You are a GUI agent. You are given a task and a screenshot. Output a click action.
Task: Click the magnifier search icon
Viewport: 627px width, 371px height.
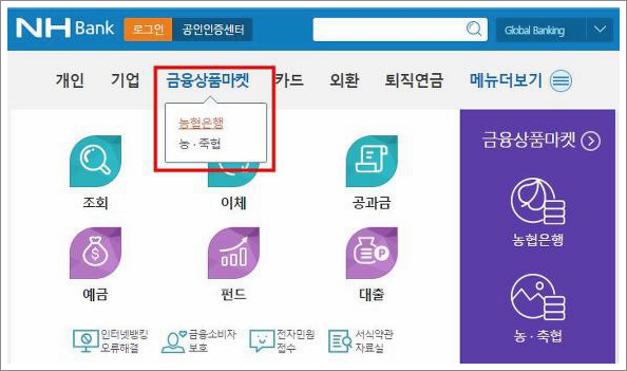(x=474, y=29)
